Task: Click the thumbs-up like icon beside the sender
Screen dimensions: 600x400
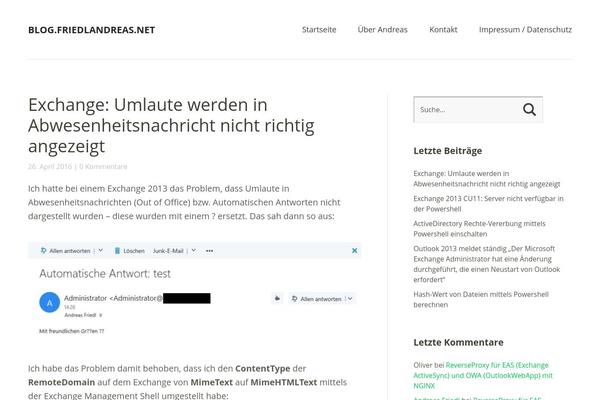Action: (x=277, y=299)
